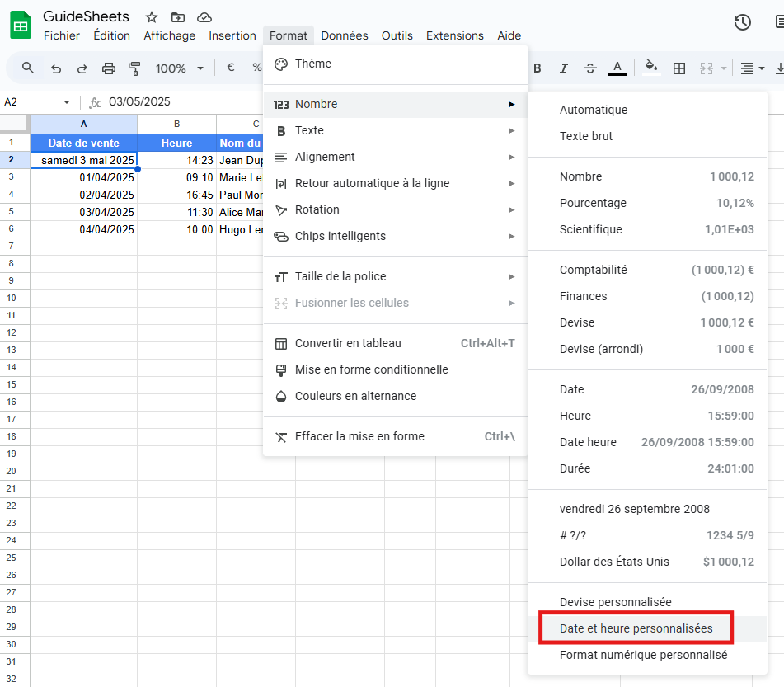The image size is (784, 687).
Task: Click the search magnifier in toolbar
Action: 28,68
